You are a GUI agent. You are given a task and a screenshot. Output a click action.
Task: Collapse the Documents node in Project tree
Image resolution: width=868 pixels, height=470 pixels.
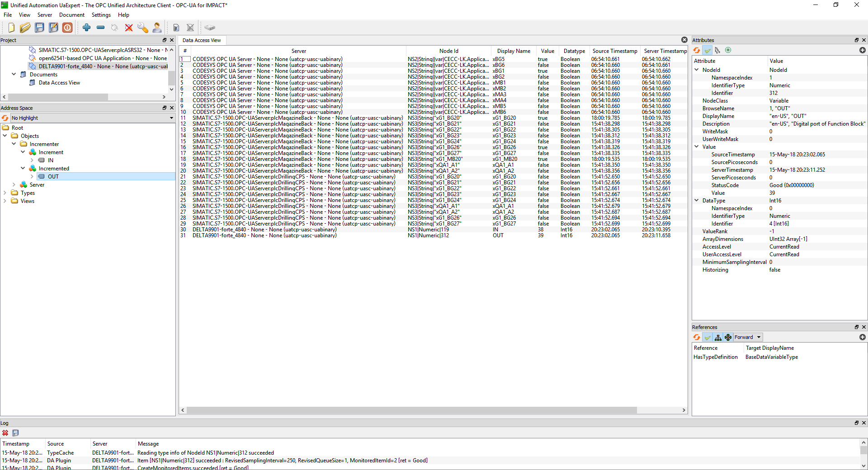click(x=14, y=74)
